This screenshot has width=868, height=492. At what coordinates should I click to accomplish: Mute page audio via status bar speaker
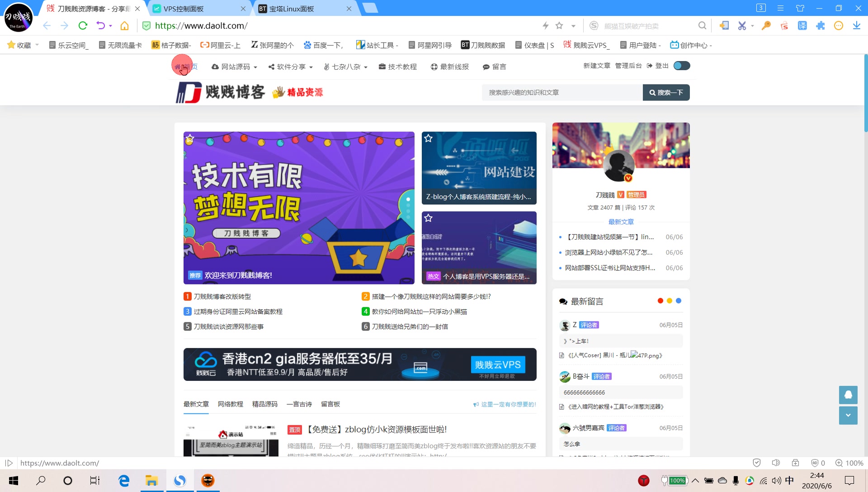(x=776, y=463)
